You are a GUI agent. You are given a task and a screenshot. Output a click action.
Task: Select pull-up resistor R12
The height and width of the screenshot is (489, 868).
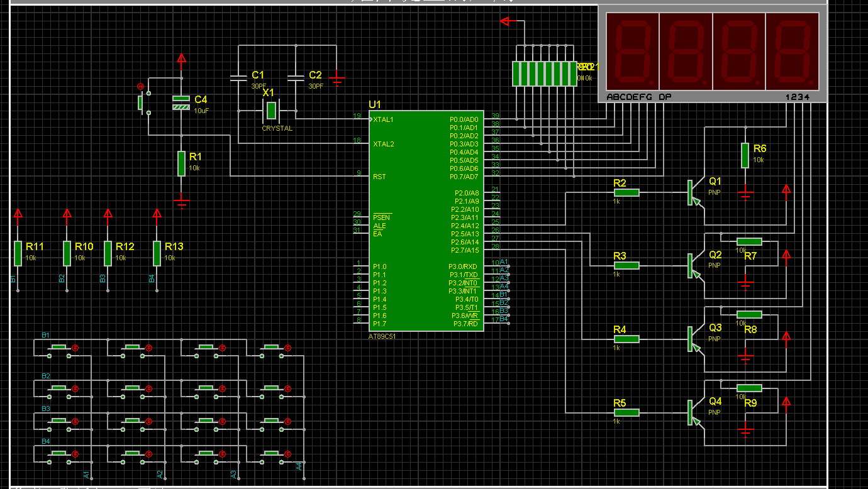(108, 253)
